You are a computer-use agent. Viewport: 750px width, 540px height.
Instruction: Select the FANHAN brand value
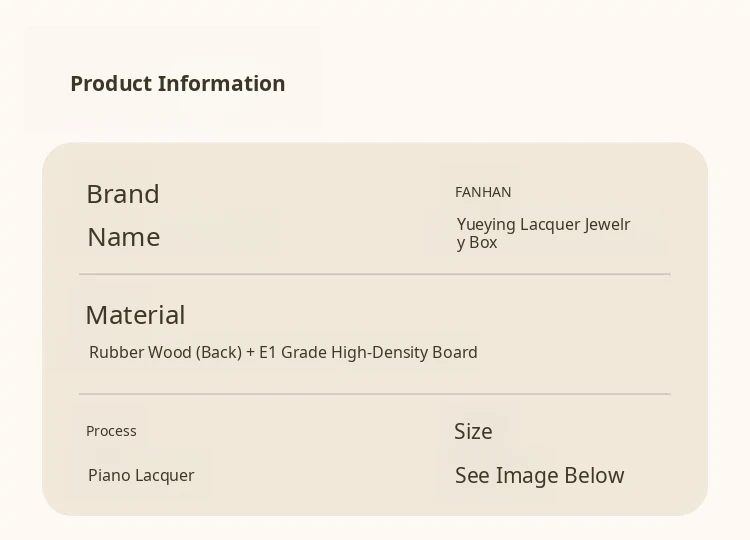tap(483, 192)
